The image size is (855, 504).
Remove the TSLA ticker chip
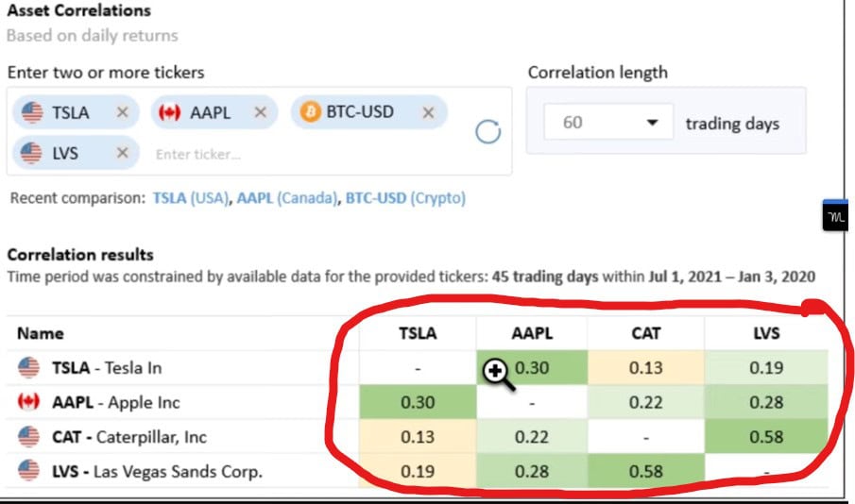click(122, 112)
